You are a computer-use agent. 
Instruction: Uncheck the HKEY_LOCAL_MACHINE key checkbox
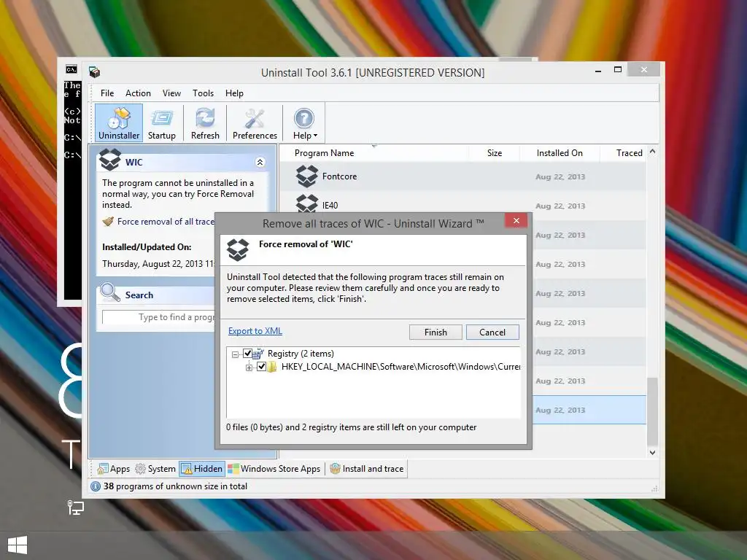(x=261, y=367)
